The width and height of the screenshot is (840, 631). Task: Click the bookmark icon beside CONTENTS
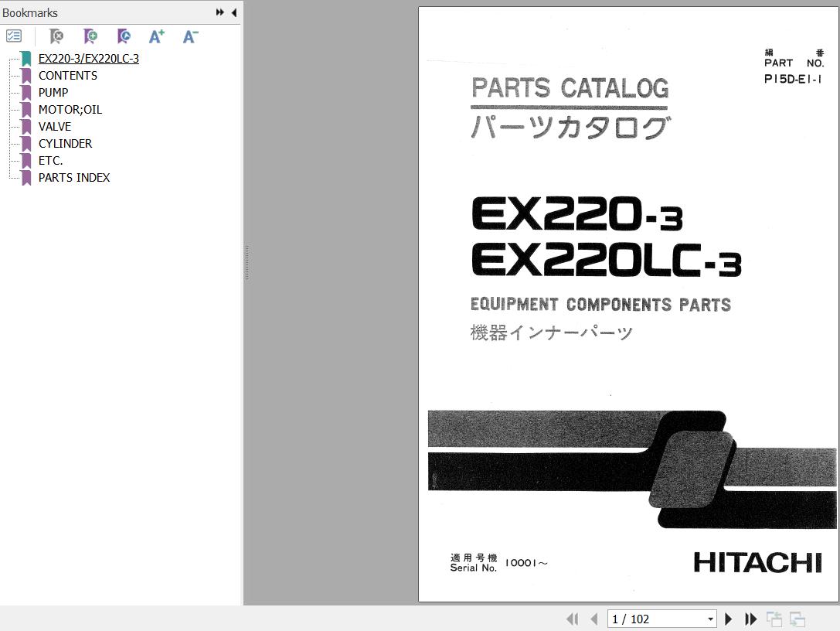26,76
